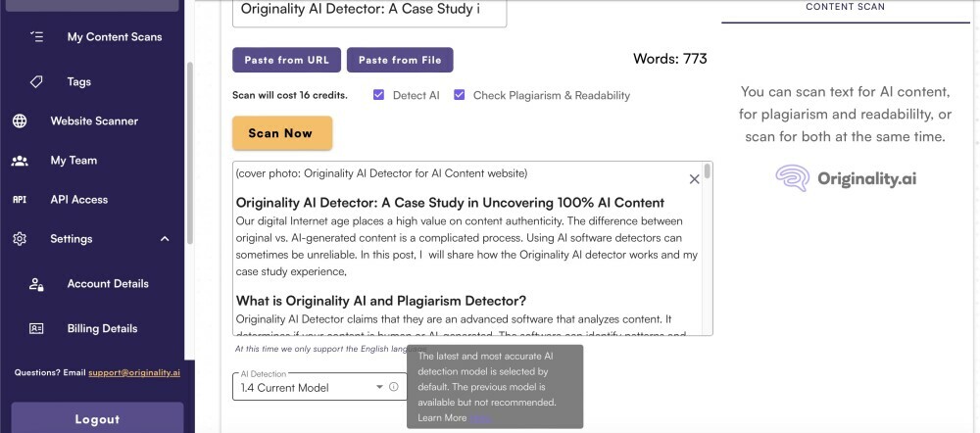Open Billing Details submenu item
The height and width of the screenshot is (433, 980).
[103, 328]
